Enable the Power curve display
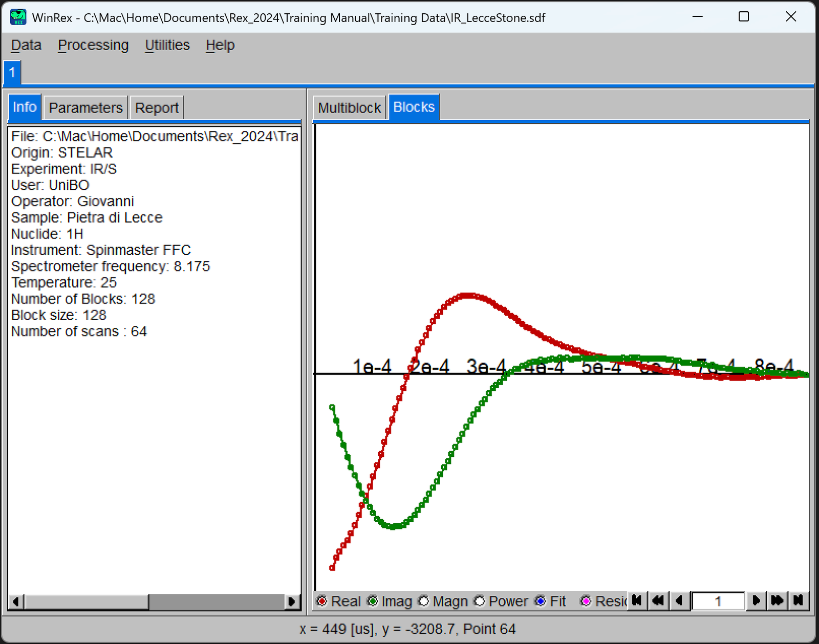819x644 pixels. pos(479,602)
